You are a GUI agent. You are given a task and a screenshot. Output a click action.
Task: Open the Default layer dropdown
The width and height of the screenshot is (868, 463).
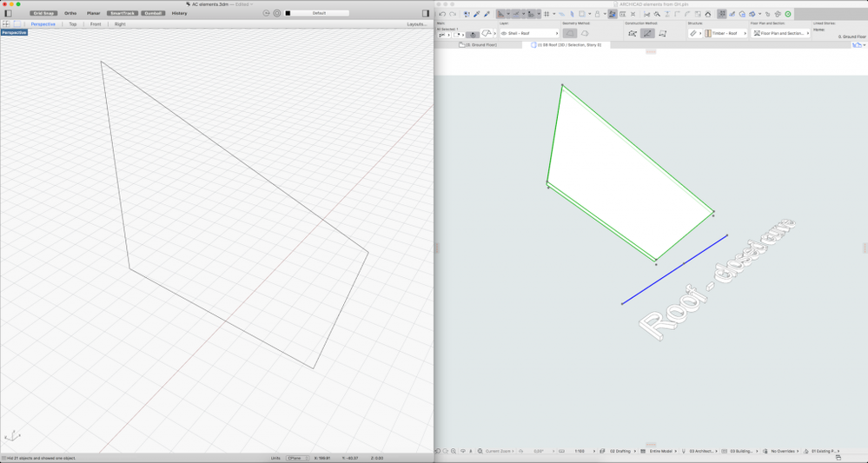pos(319,13)
